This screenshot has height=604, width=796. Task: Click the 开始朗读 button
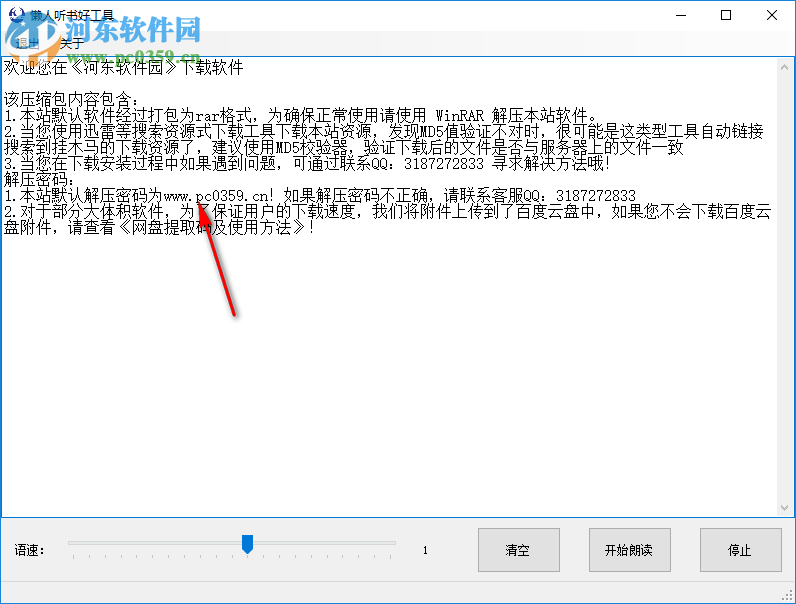(629, 550)
